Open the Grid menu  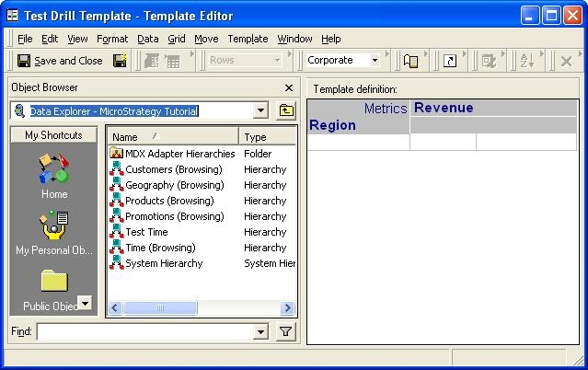click(x=176, y=39)
